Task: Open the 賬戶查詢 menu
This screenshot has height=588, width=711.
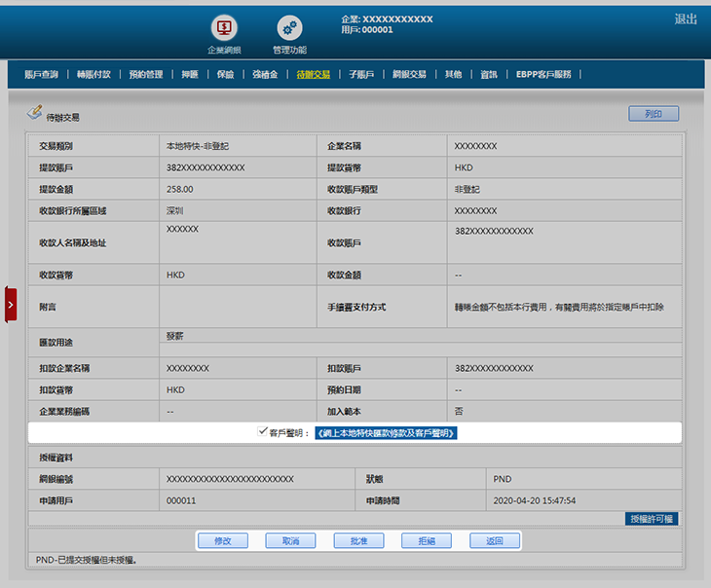Action: pos(41,74)
